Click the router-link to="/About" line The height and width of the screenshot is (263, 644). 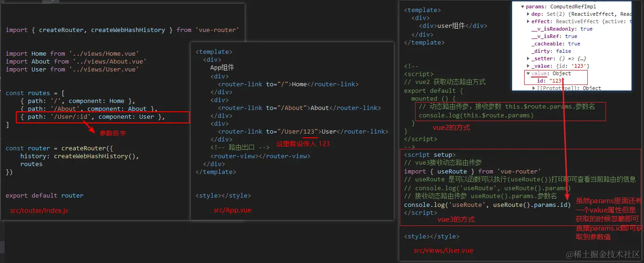(299, 108)
